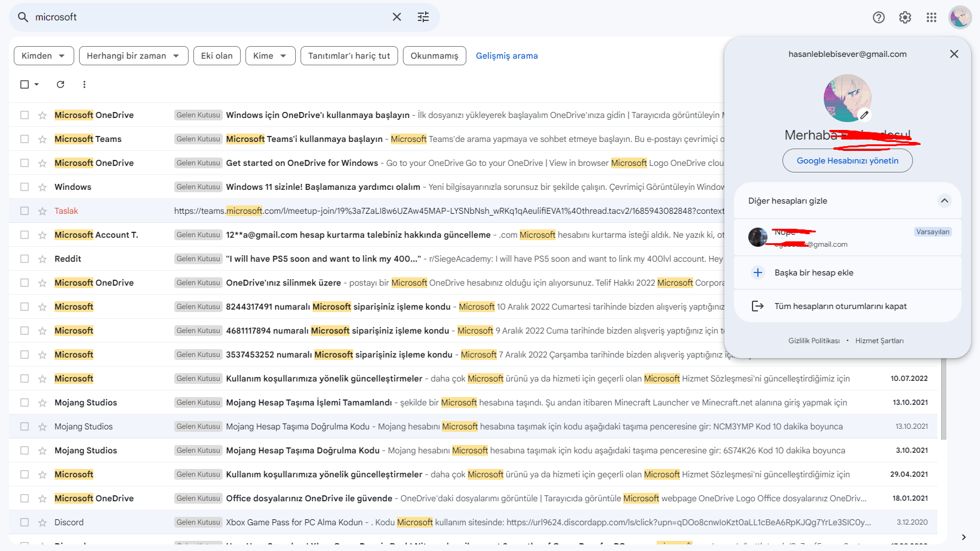
Task: Tick the select-all checkbox
Action: coord(25,84)
